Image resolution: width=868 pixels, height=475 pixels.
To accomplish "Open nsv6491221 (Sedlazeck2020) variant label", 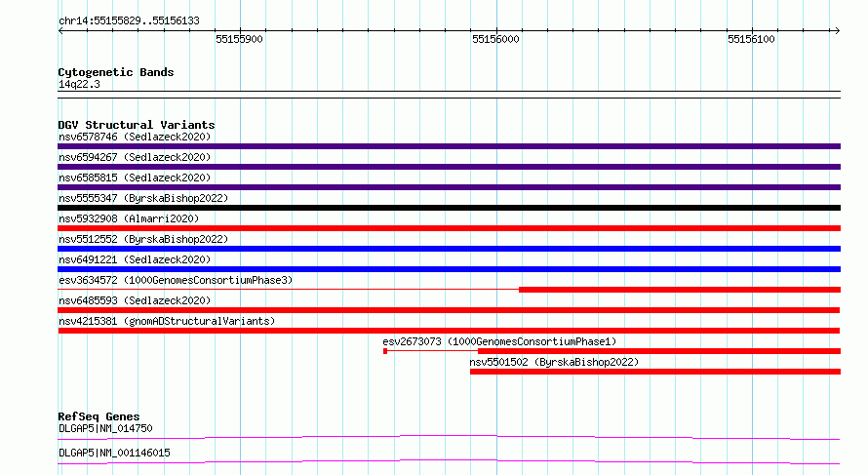I will coord(135,259).
